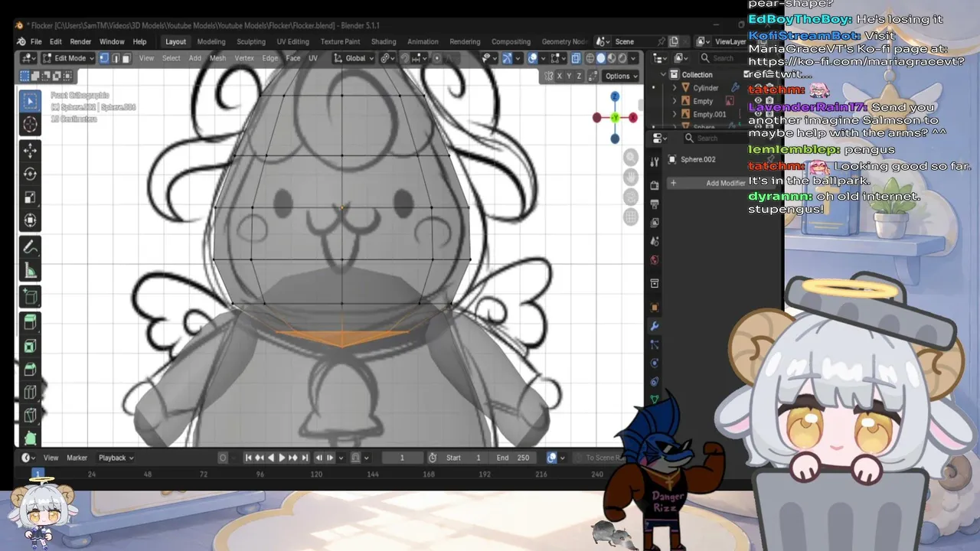Switch to wireframe viewport shading
This screenshot has height=551, width=980.
(x=590, y=58)
